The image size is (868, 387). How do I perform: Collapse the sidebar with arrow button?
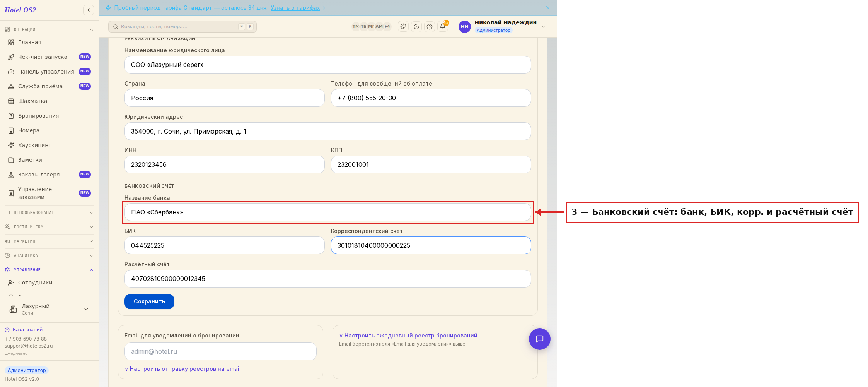(89, 10)
